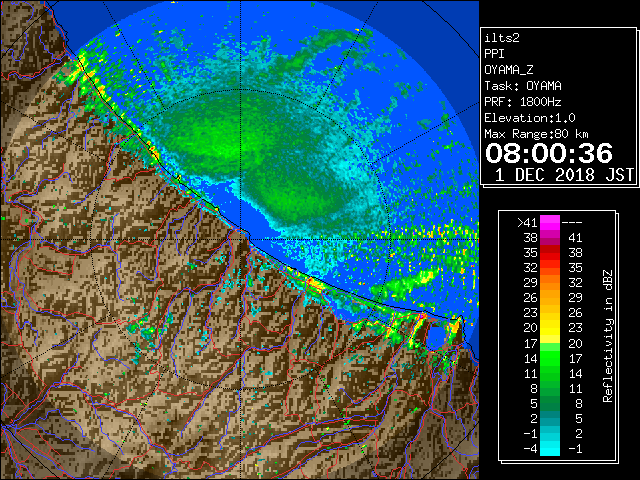Click the 'Elevation:1.0' line

(530, 118)
